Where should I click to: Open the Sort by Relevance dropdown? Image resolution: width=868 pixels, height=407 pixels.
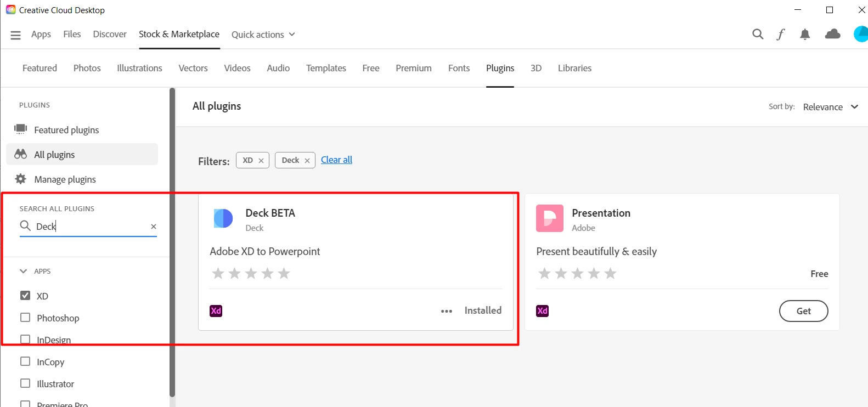[831, 107]
